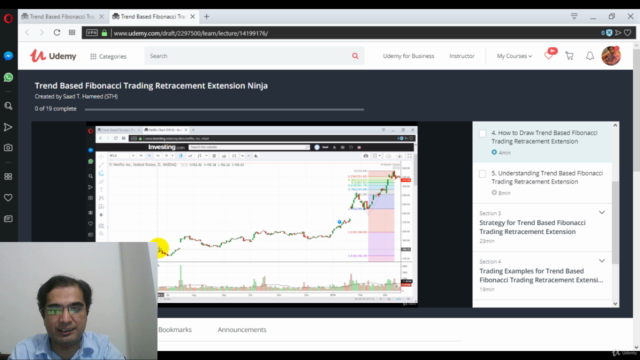The height and width of the screenshot is (360, 640).
Task: Go back to previous page
Action: [x=27, y=33]
